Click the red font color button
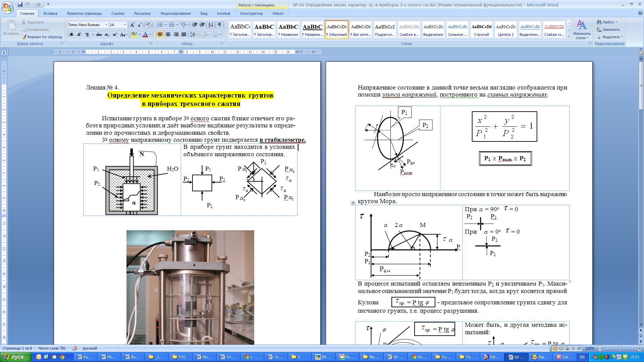 [x=145, y=35]
